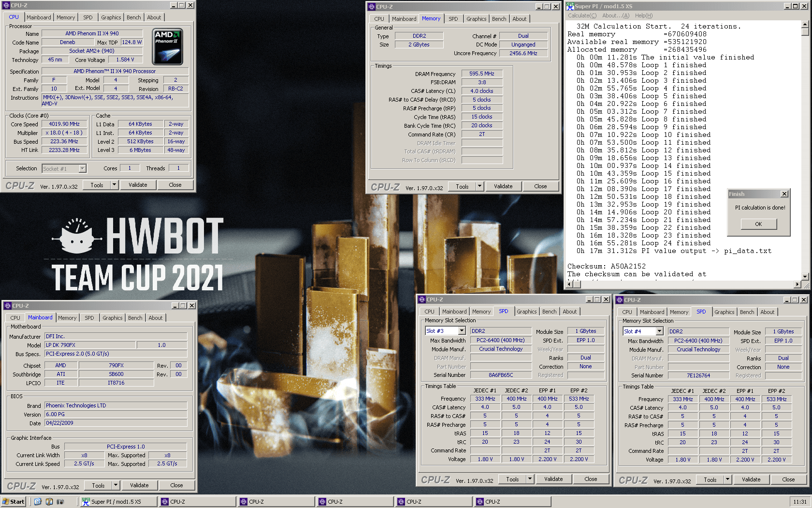Image resolution: width=812 pixels, height=508 pixels.
Task: Click the Command Rate value 2T in the Memory window
Action: [x=481, y=134]
